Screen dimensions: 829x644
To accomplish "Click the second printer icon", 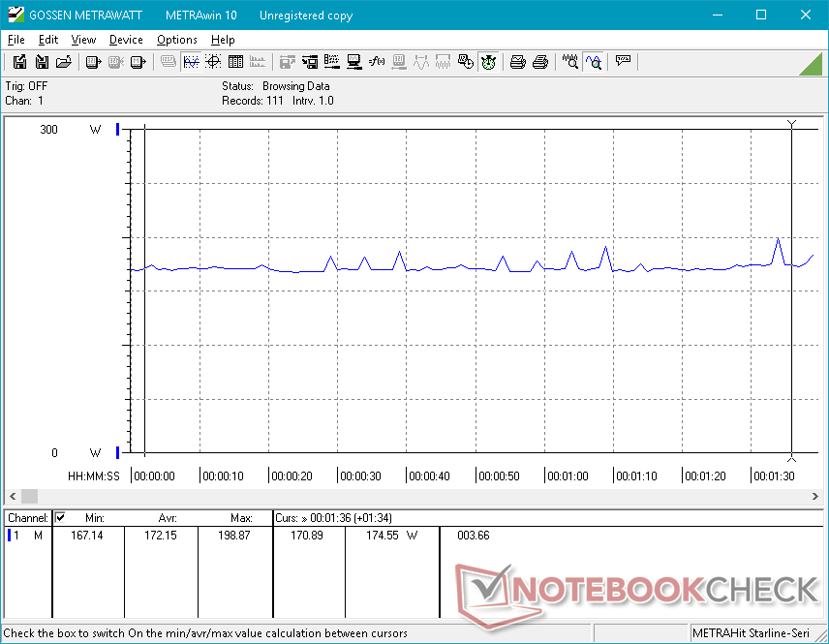I will pyautogui.click(x=539, y=62).
